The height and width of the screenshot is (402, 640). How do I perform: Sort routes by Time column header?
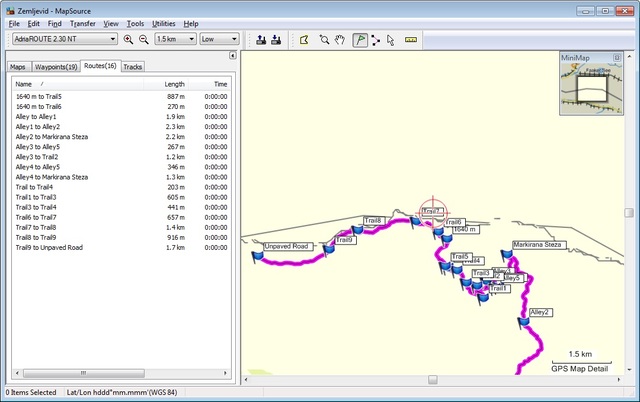(209, 84)
